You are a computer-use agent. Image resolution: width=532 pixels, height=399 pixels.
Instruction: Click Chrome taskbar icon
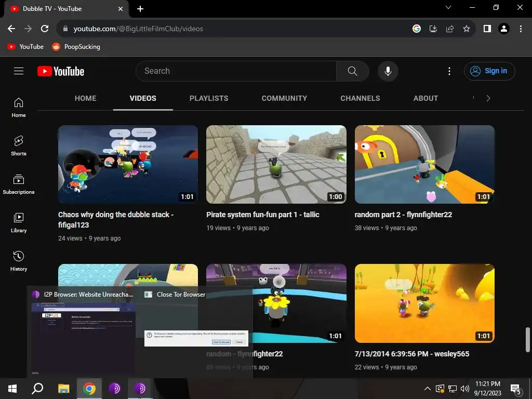coord(89,389)
